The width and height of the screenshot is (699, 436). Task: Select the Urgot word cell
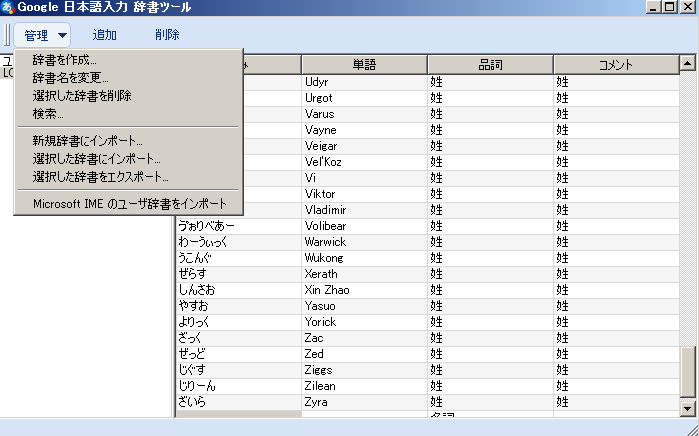pos(364,98)
